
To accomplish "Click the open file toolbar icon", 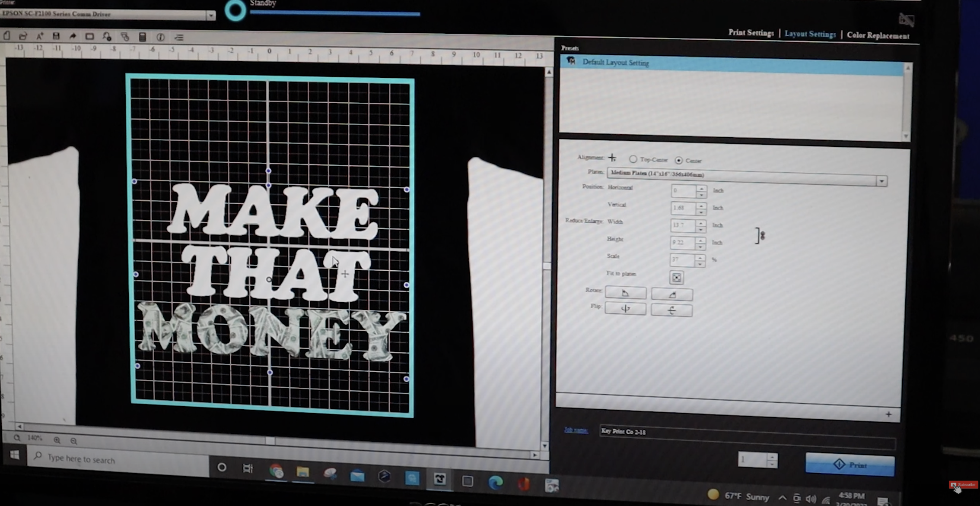I will tap(23, 36).
